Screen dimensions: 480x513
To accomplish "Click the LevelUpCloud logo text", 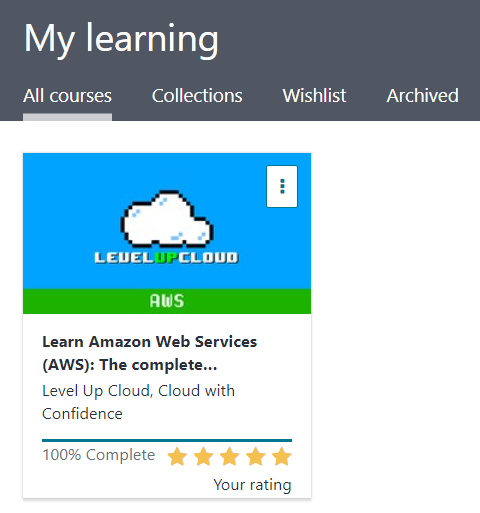I will (x=167, y=257).
